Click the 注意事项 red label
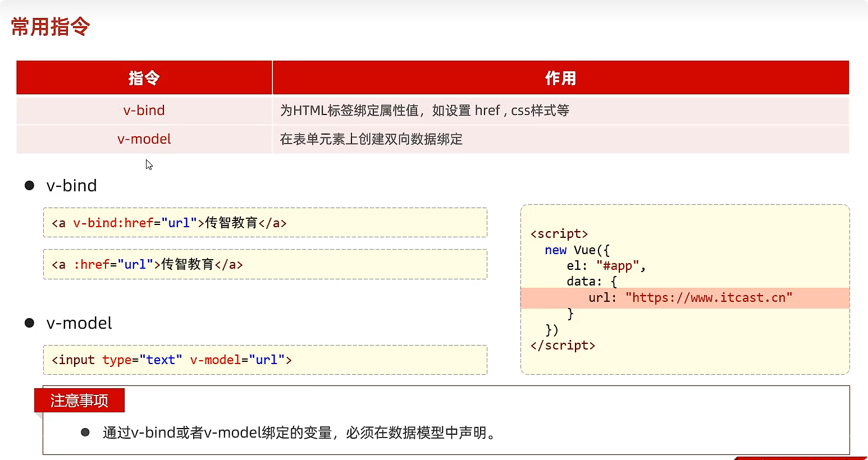The width and height of the screenshot is (868, 460). 79,401
